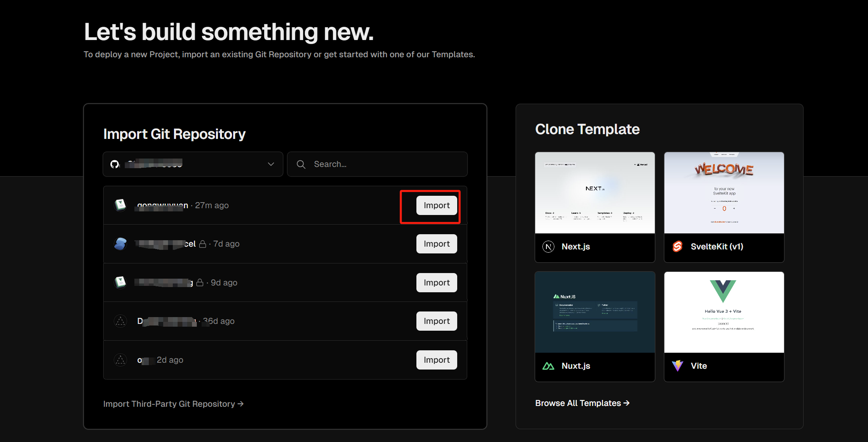Open Import Third-Party Git Repository link
The height and width of the screenshot is (442, 868).
coord(173,404)
